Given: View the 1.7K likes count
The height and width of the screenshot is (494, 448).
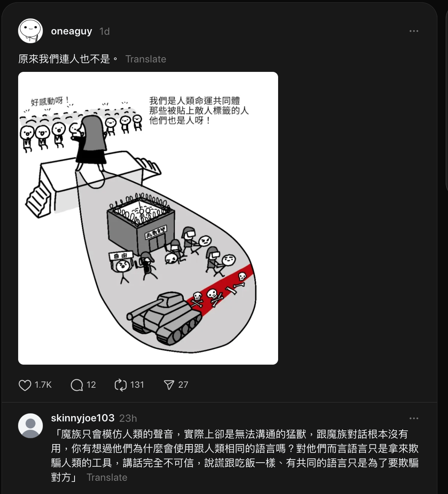Looking at the screenshot, I should tap(43, 385).
